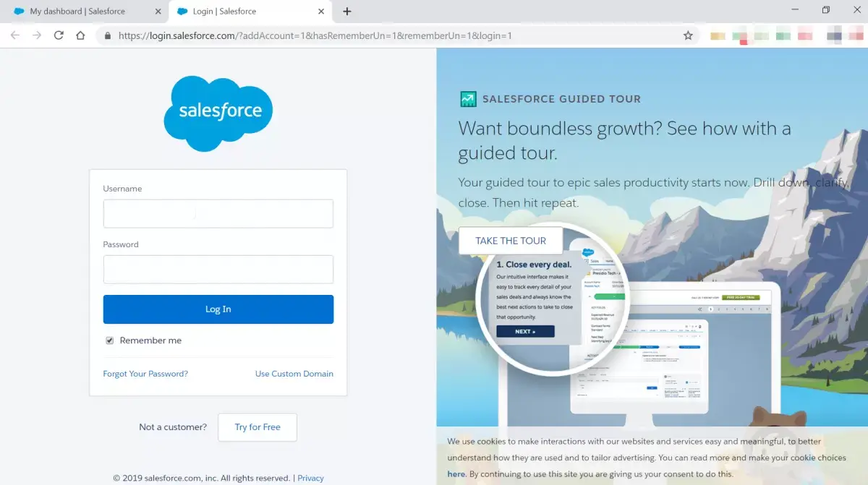Viewport: 868px width, 485px height.
Task: Restore down the browser window
Action: click(826, 10)
